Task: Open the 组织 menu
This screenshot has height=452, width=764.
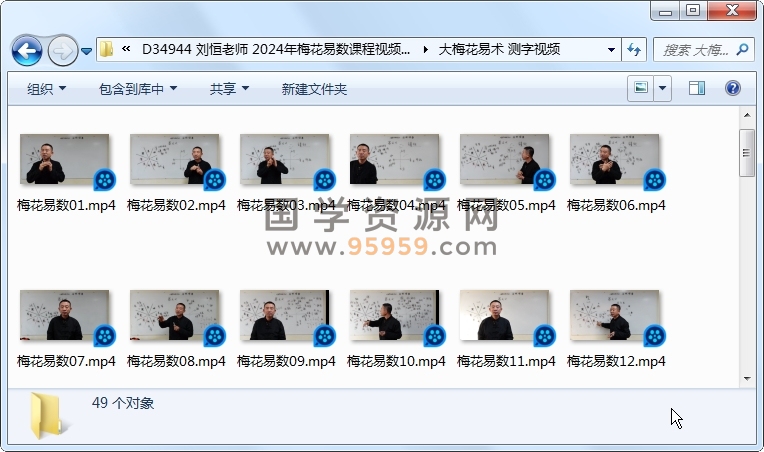Action: tap(46, 89)
